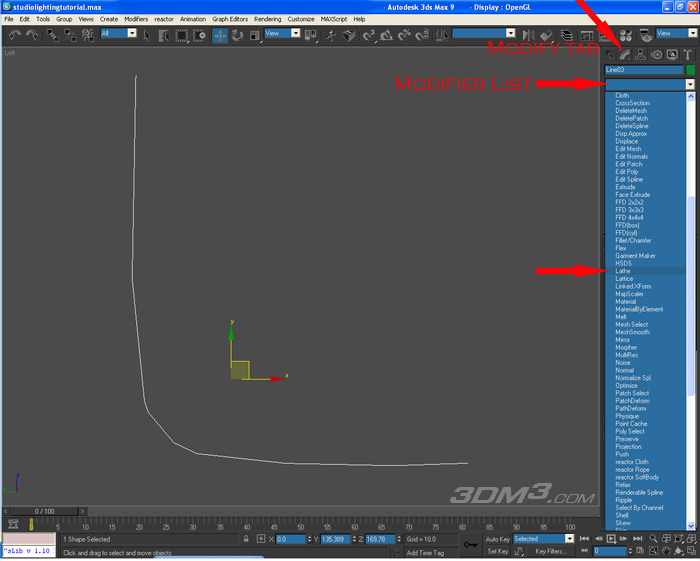Open the Modify tab in command panel
Viewport: 700px width, 561px height.
pos(625,54)
